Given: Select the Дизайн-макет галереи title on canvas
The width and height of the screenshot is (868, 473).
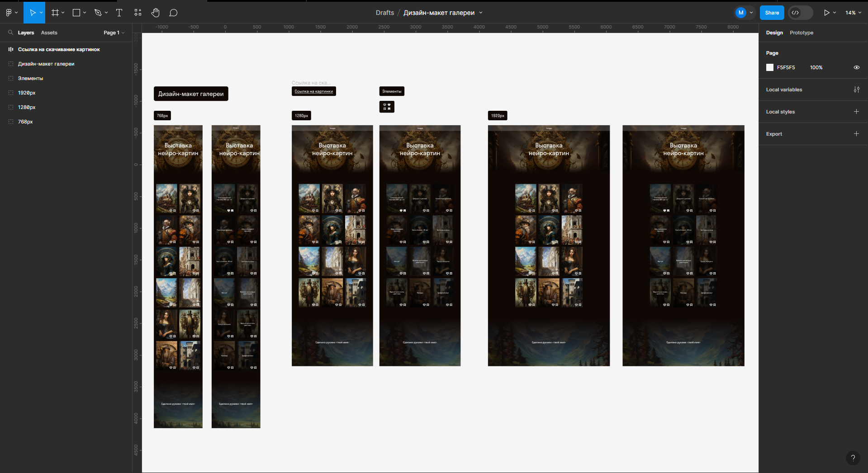Looking at the screenshot, I should (191, 94).
